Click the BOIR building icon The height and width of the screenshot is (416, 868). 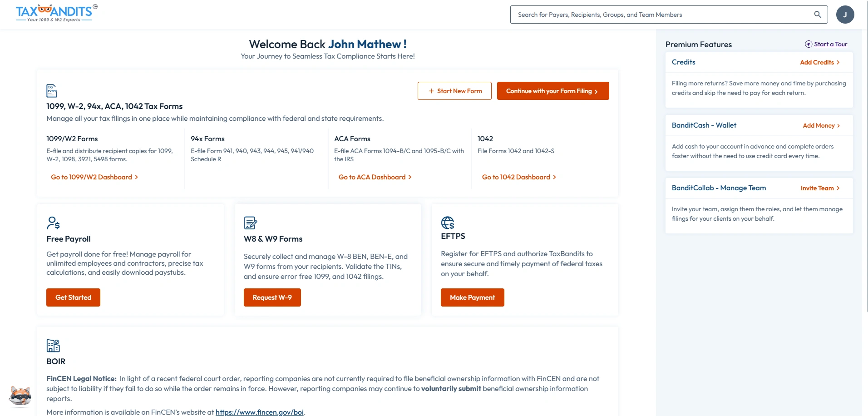[x=53, y=346]
